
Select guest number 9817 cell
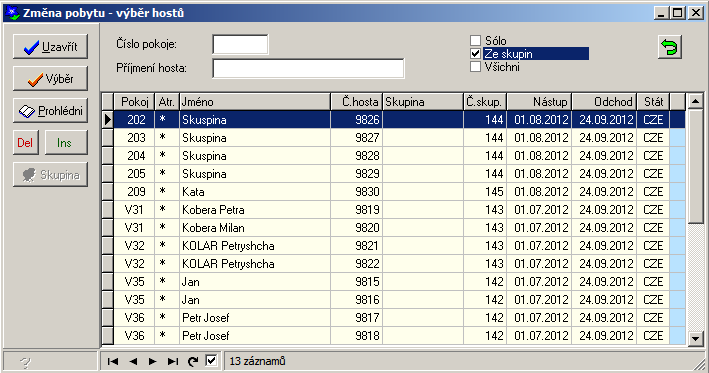click(x=357, y=318)
